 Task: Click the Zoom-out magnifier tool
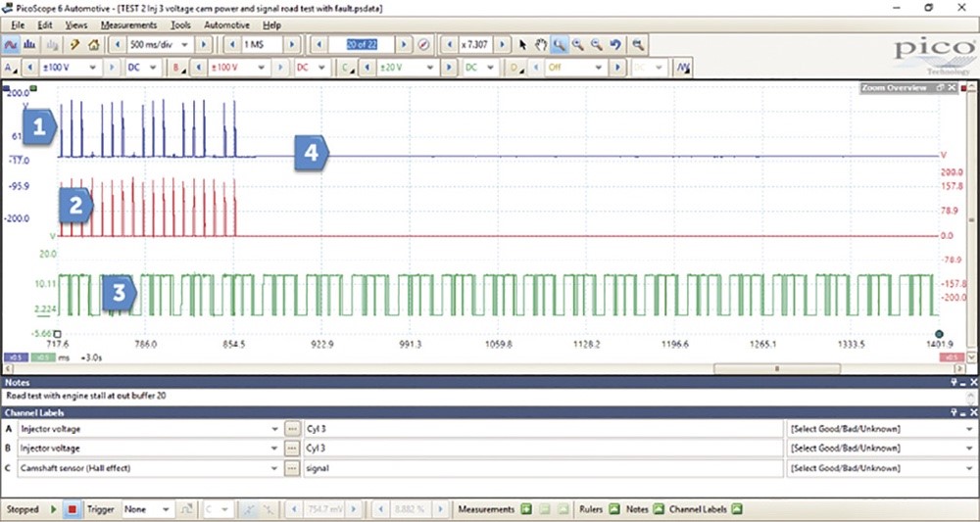point(597,45)
